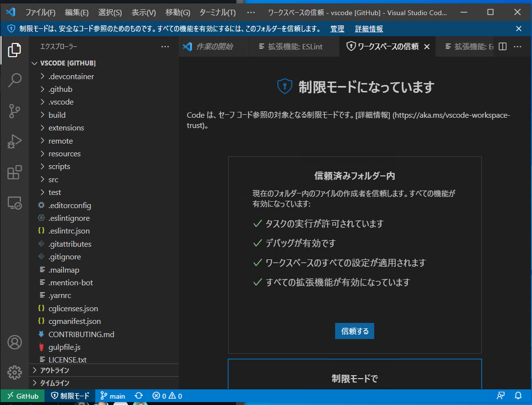Screen dimensions: 532x405
Task: Open the 詳細情報 link in the trust banner
Action: pos(368,29)
